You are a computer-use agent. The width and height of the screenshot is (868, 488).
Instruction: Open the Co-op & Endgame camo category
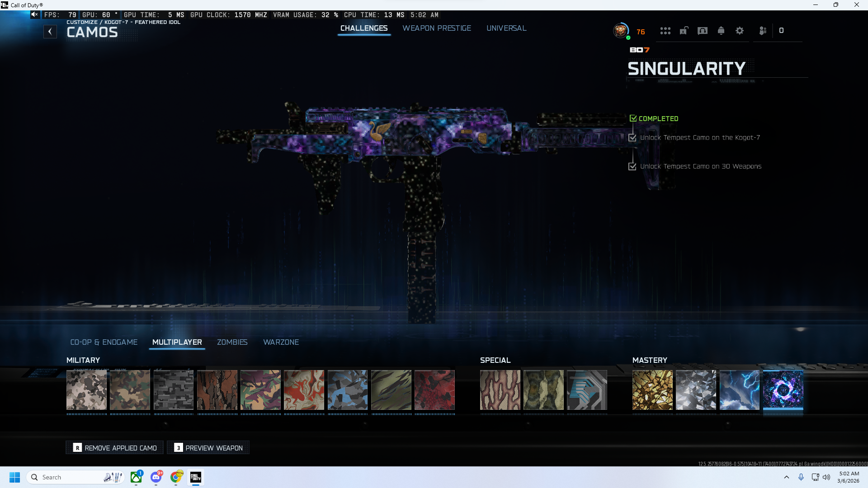pyautogui.click(x=104, y=342)
